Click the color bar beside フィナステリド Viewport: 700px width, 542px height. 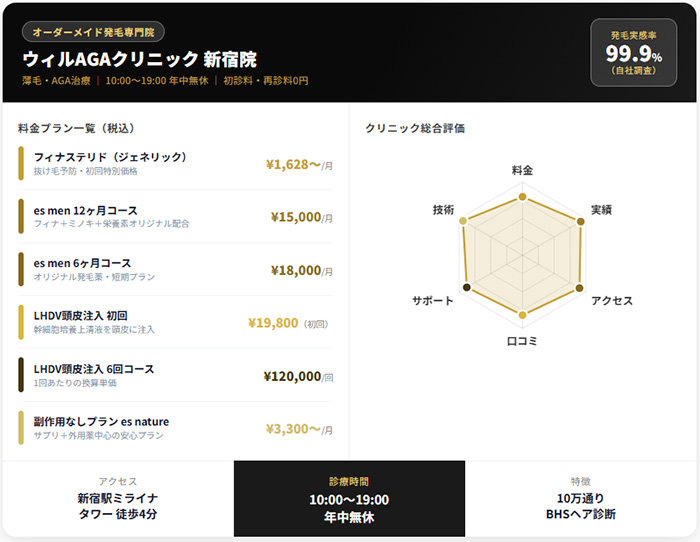click(21, 164)
